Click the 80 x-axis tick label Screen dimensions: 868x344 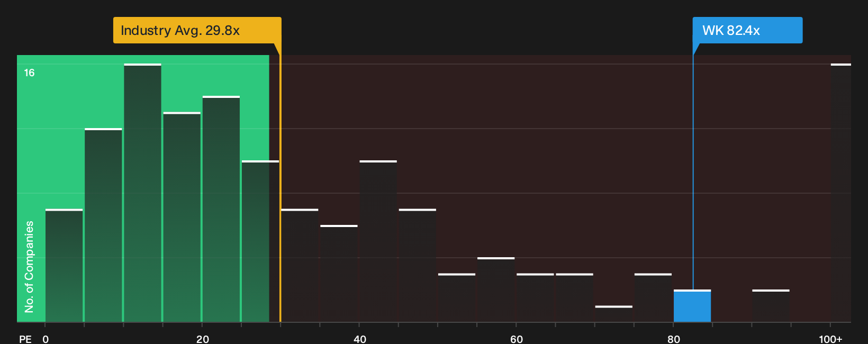(674, 339)
